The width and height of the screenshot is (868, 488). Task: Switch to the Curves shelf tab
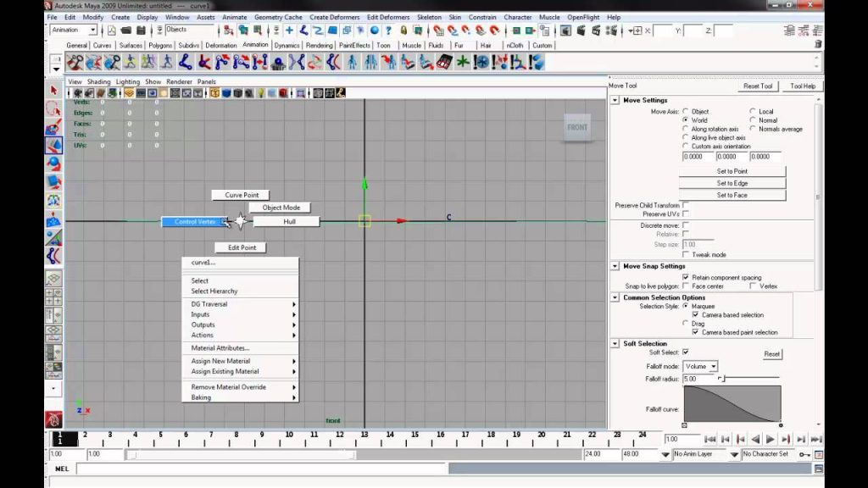pos(102,46)
